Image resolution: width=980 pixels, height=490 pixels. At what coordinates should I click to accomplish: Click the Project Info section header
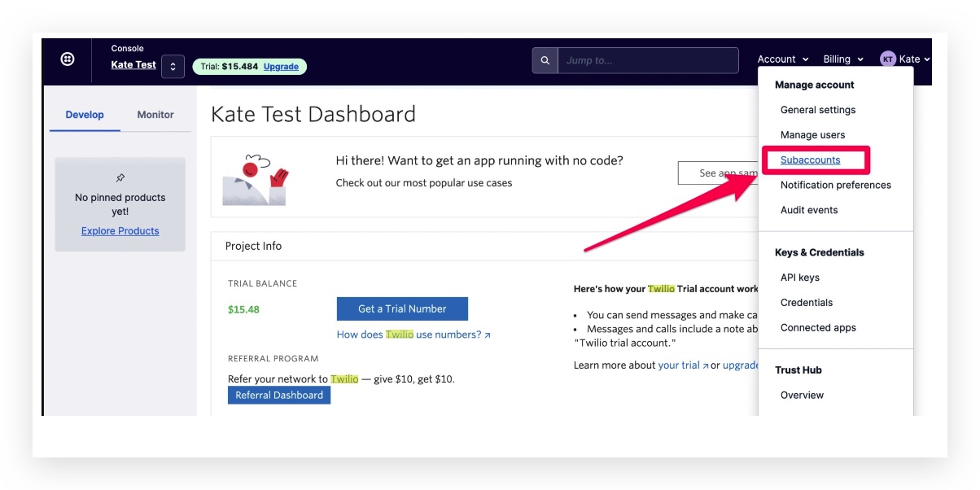[x=253, y=246]
